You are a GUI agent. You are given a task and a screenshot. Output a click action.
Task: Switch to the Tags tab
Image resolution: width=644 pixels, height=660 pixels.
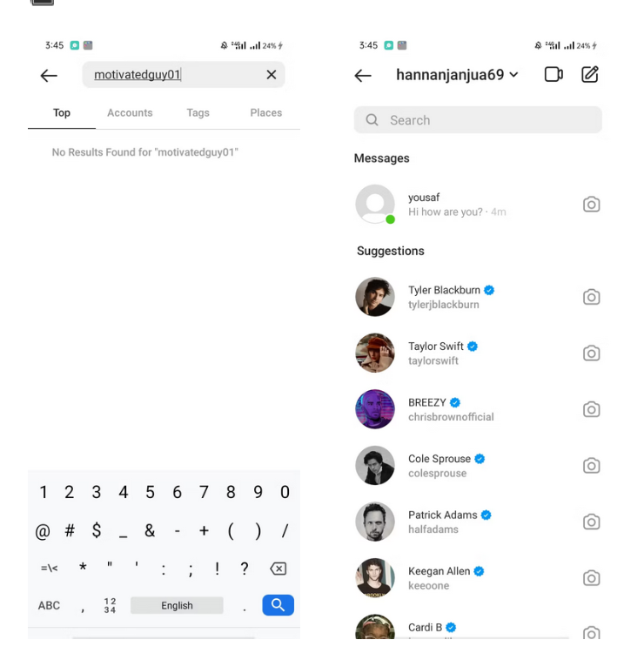(198, 113)
